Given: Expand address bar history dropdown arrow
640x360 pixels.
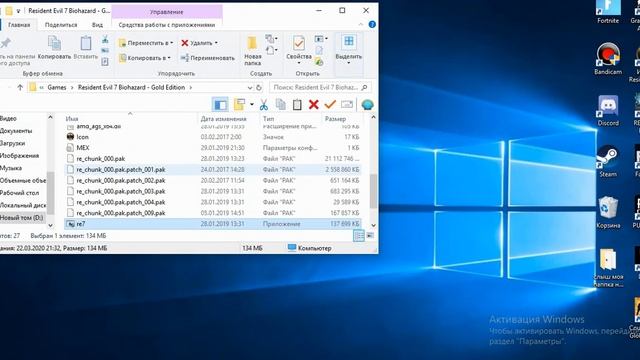Looking at the screenshot, I should (250, 88).
